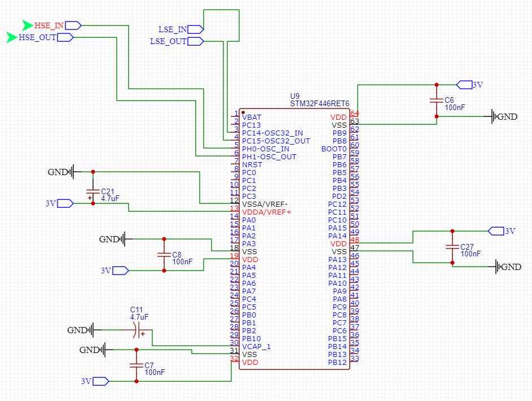Click the red VDDA/VREF+ pin label
The height and width of the screenshot is (401, 532).
267,212
